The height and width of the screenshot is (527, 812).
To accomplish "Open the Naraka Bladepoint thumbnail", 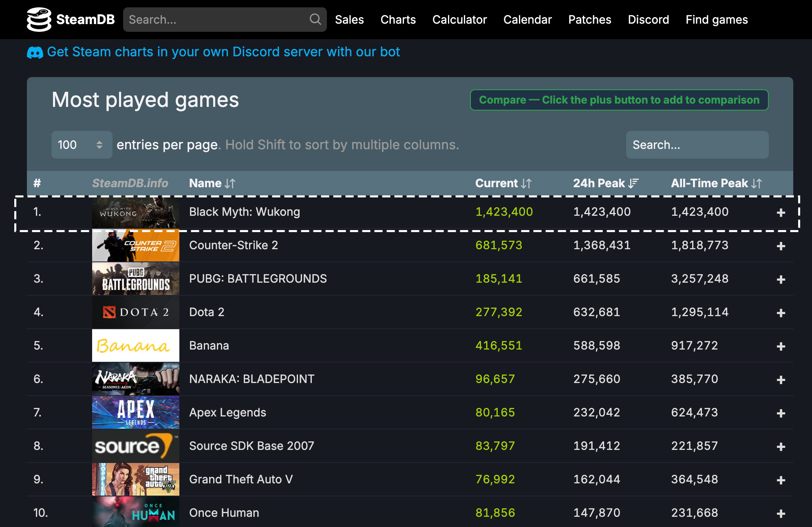I will 136,379.
